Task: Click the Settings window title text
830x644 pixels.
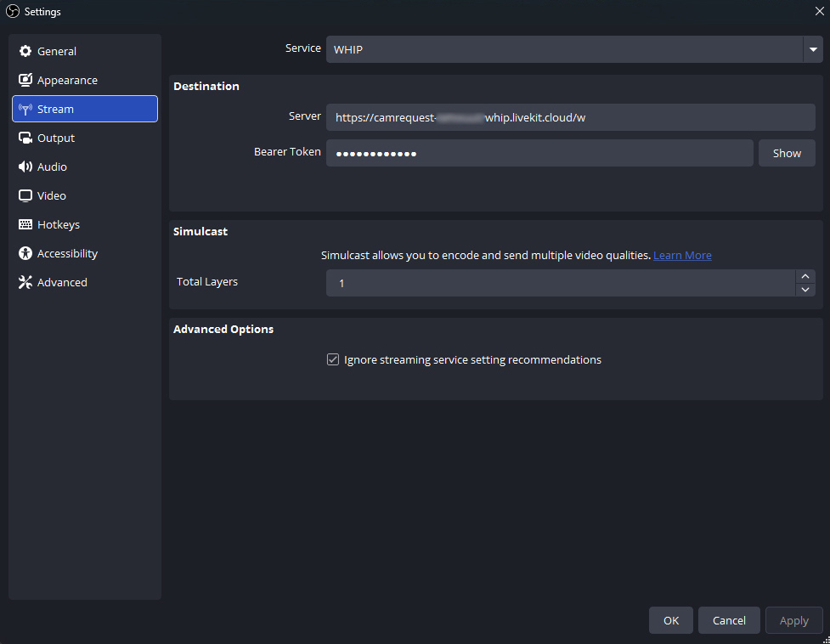Action: tap(42, 12)
